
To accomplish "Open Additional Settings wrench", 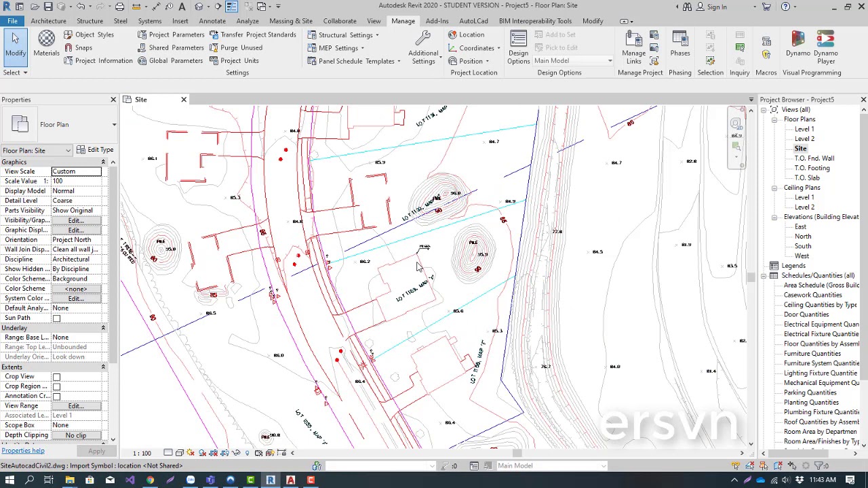I will 423,47.
